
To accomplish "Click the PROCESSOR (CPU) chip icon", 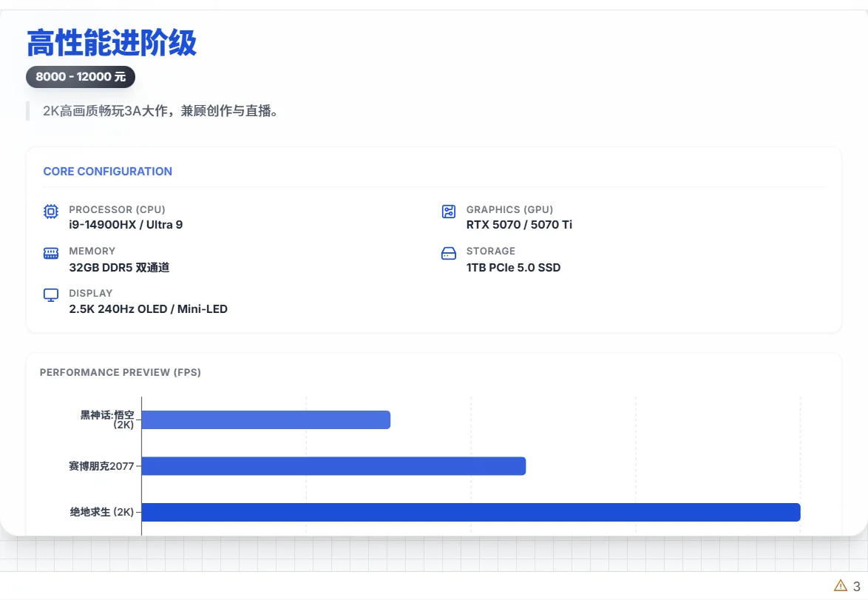I will click(50, 211).
